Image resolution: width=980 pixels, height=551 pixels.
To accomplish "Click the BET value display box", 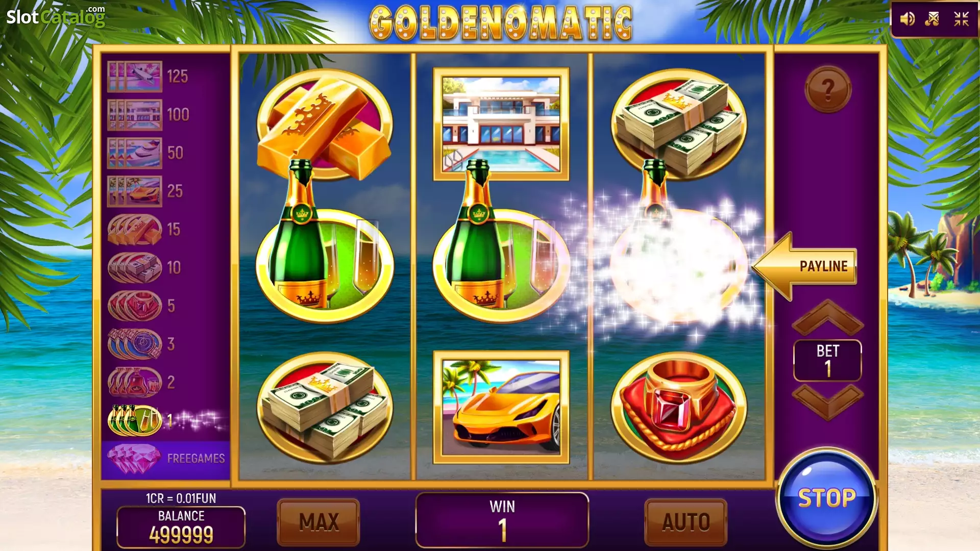I will 827,360.
